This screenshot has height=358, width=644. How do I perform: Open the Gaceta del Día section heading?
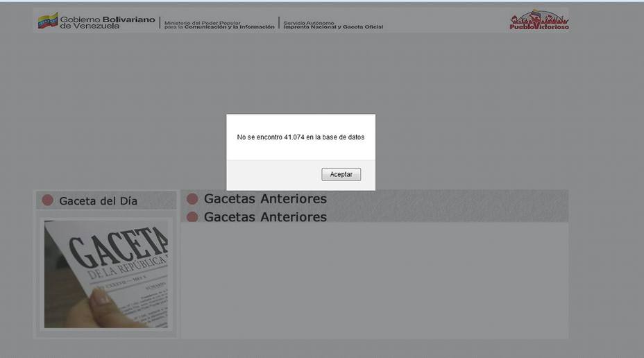tap(98, 201)
